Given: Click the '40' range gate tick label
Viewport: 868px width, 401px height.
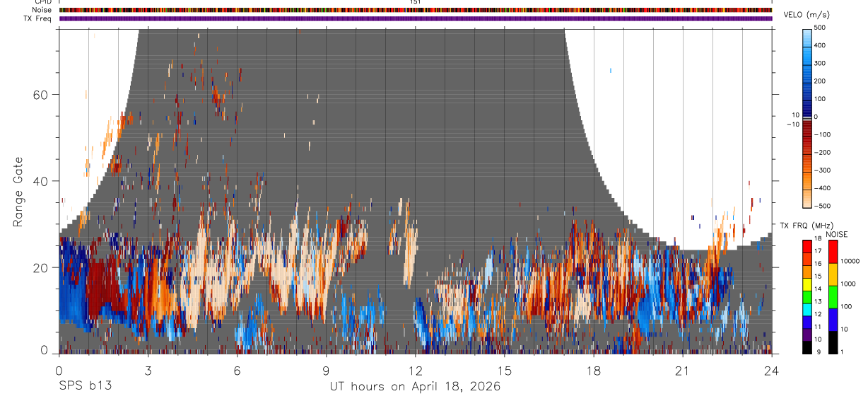Looking at the screenshot, I should click(39, 181).
